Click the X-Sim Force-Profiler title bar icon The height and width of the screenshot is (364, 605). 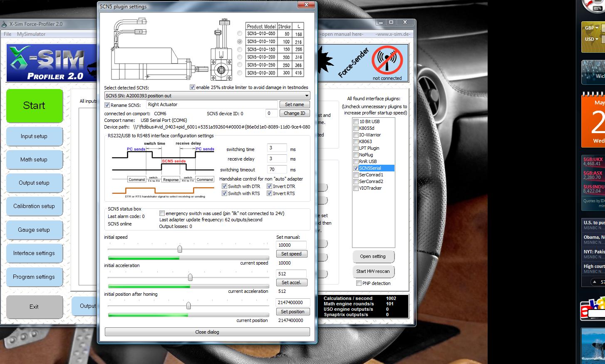4,24
